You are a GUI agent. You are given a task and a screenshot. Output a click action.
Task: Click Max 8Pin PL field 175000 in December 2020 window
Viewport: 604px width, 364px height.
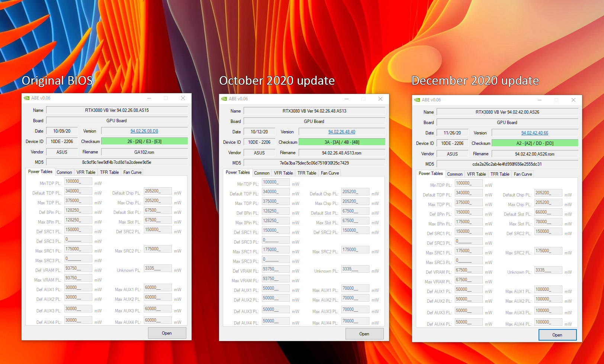(469, 222)
